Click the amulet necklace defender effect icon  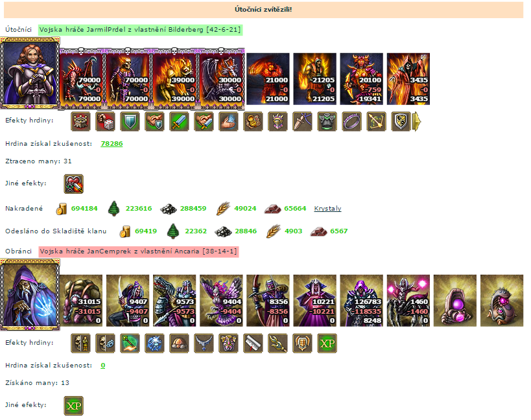(204, 343)
